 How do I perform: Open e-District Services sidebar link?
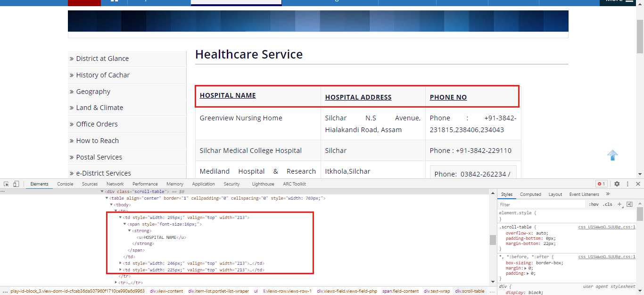click(104, 173)
